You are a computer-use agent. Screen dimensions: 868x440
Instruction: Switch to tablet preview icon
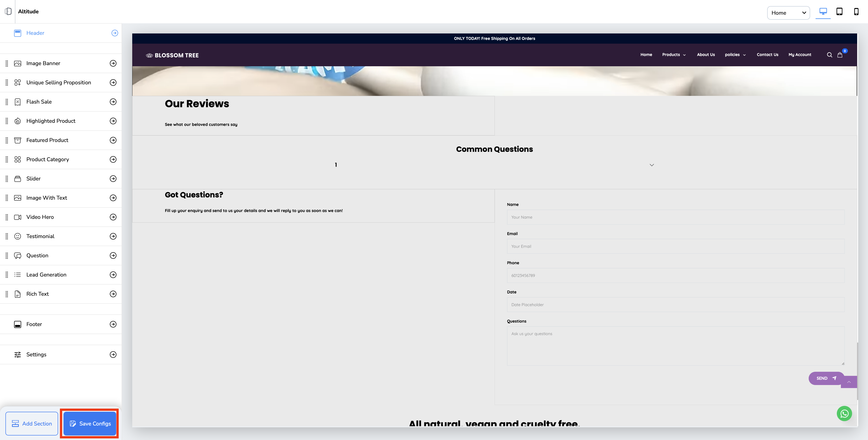839,12
